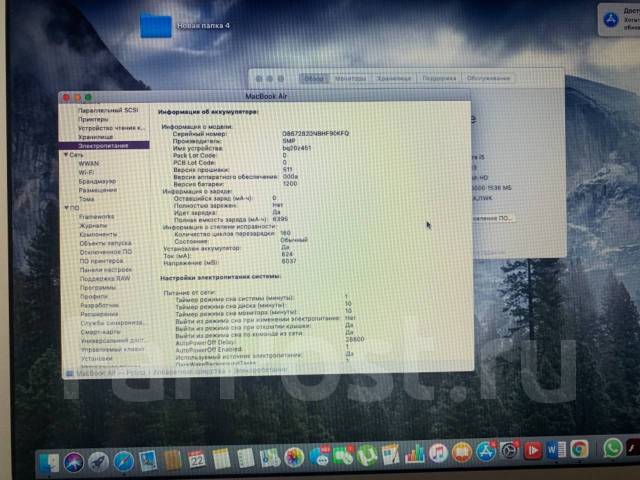Open Notes yellow pad icon in Dock
Image resolution: width=640 pixels, height=480 pixels.
(221, 459)
